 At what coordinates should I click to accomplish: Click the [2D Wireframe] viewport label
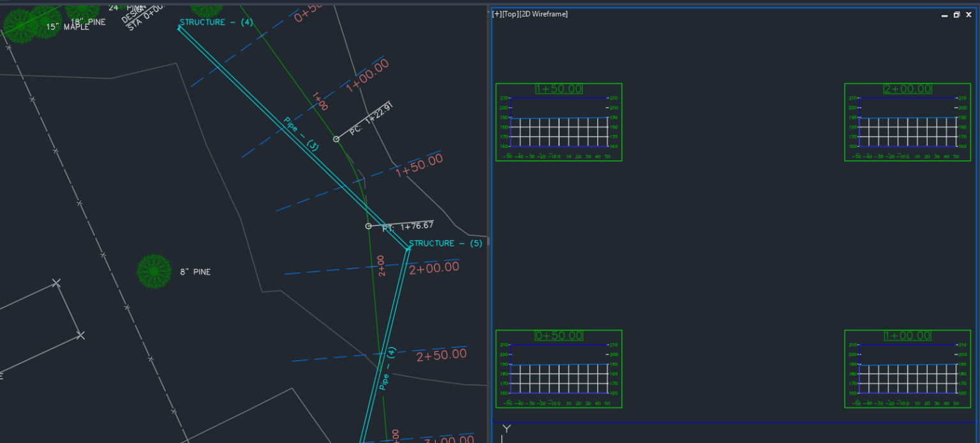point(542,13)
